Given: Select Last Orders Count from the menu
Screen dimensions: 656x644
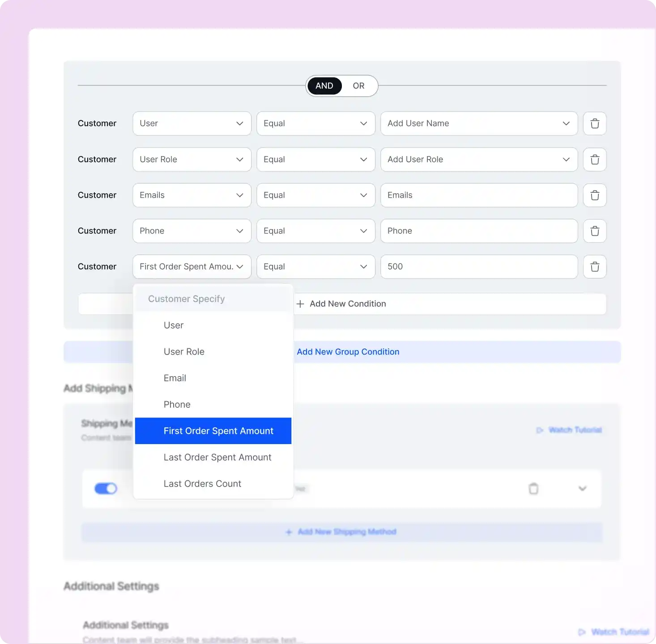Looking at the screenshot, I should click(x=202, y=483).
